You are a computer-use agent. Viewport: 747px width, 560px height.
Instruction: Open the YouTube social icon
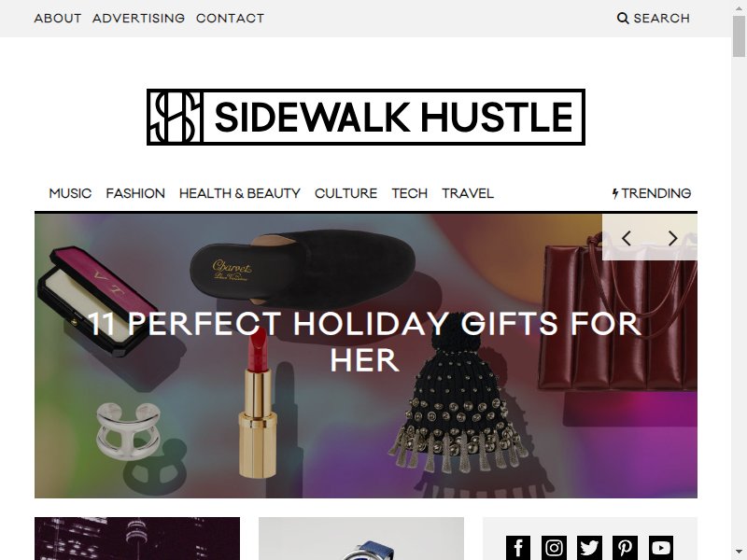point(661,548)
